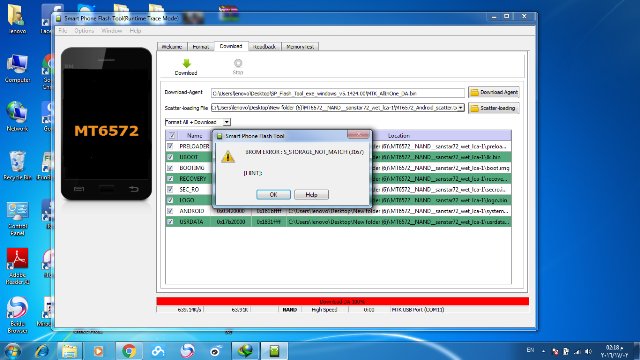The width and height of the screenshot is (640, 360).
Task: Show hidden system tray icons arrow
Action: click(543, 351)
